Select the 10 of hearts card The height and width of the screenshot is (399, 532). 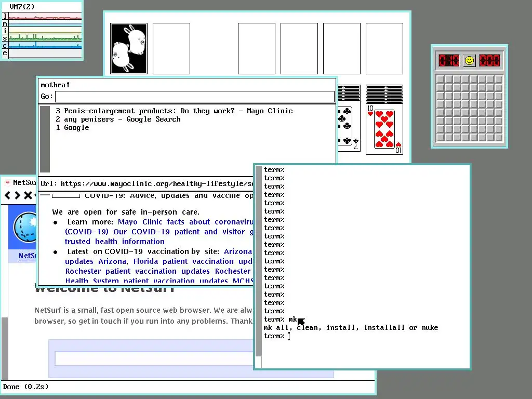pos(384,129)
